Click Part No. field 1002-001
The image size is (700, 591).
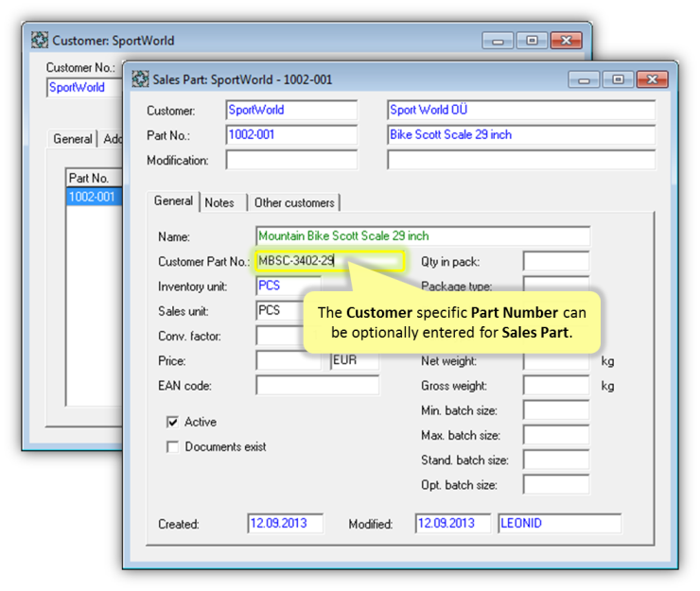(291, 135)
